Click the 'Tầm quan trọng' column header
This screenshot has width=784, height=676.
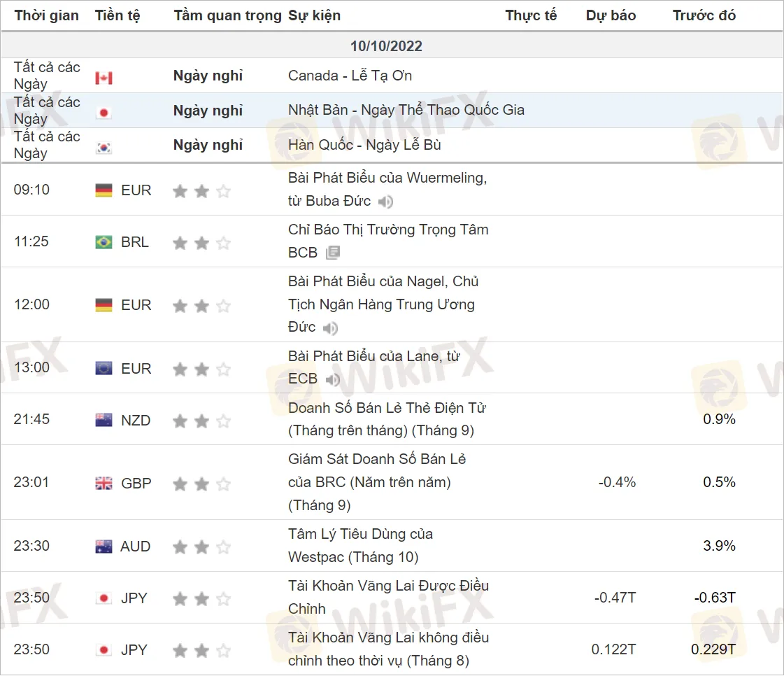227,15
